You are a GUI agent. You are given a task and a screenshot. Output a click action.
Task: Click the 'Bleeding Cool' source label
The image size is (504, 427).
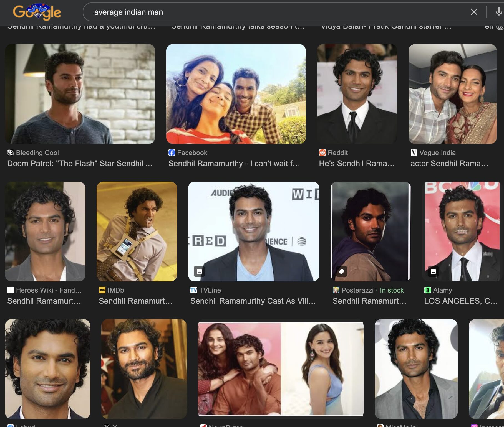click(37, 152)
